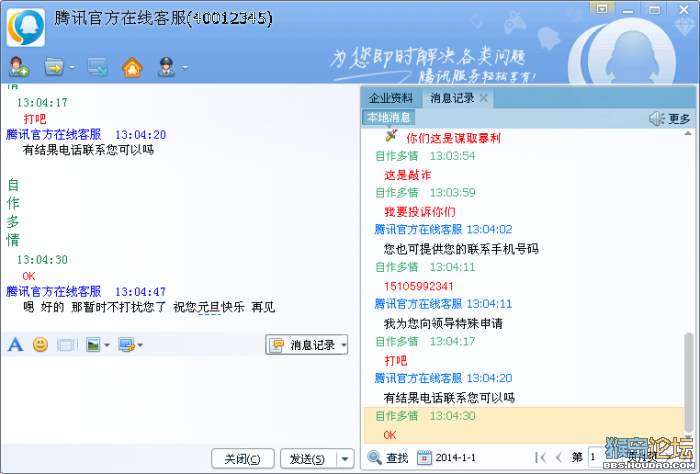The image size is (700, 474).
Task: Open the smiley emoticon picker
Action: [40, 345]
